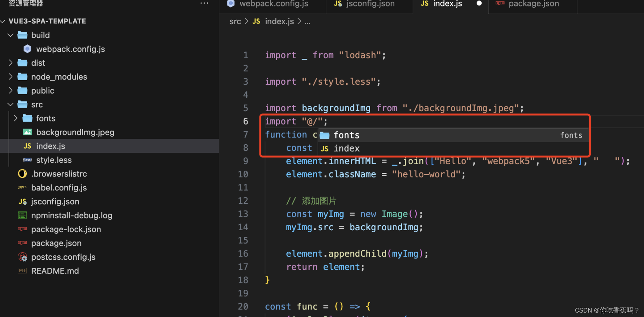The height and width of the screenshot is (317, 644).
Task: Click webpack icon beside webpack.config.js in tree
Action: (28, 49)
